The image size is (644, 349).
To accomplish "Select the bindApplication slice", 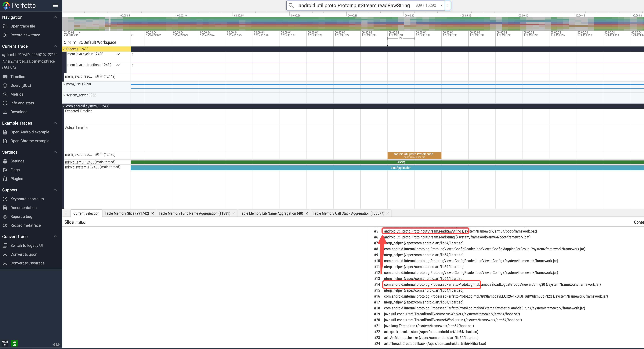I will coord(387,168).
